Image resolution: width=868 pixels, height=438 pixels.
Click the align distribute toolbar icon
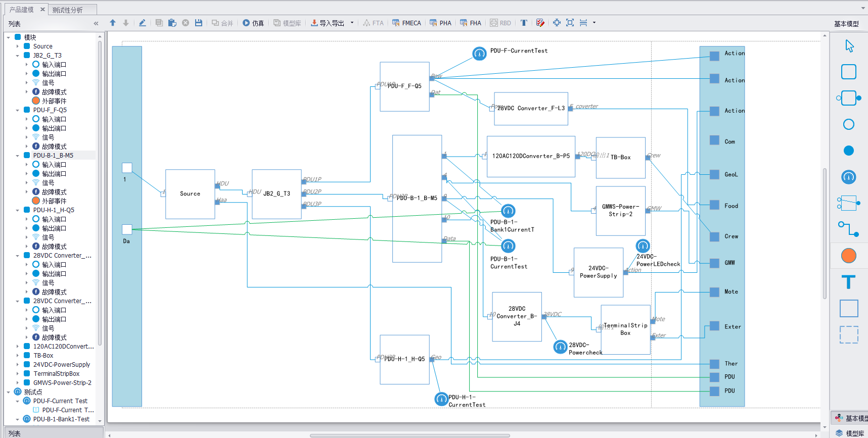tap(583, 23)
